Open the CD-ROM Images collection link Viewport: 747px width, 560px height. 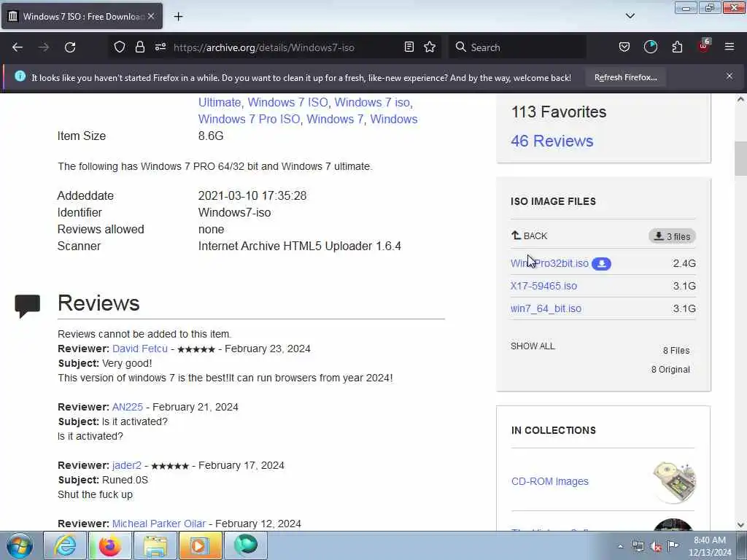coord(550,481)
